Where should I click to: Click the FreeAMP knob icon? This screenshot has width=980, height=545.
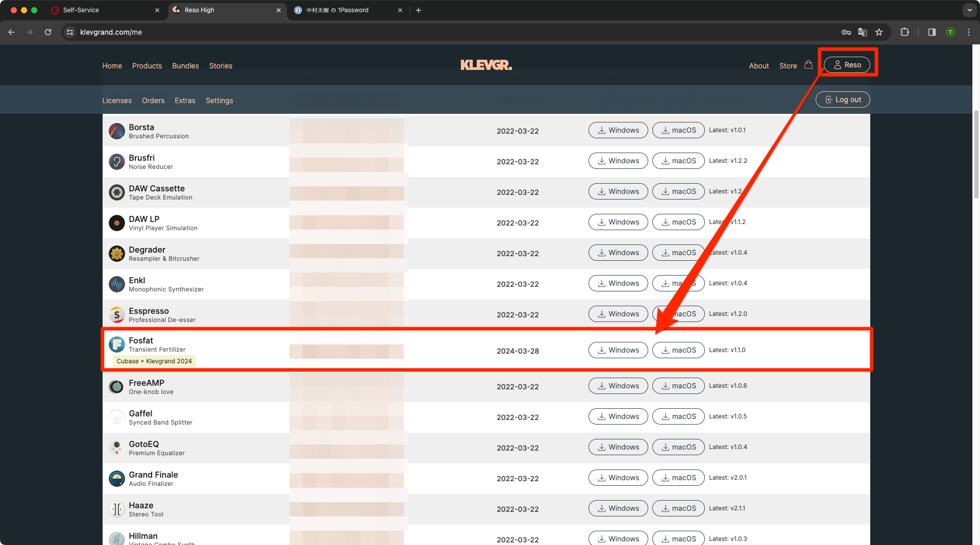coord(117,387)
